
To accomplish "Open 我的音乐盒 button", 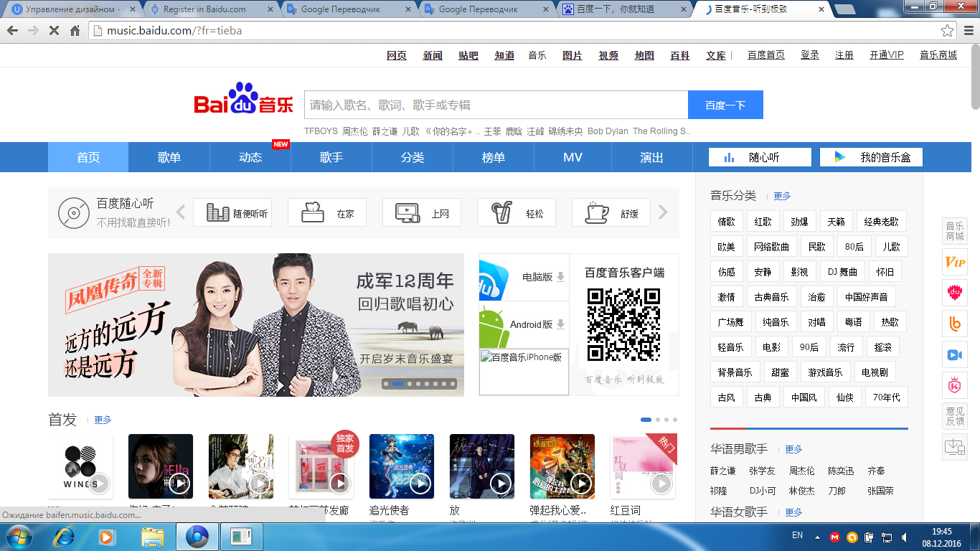I will (x=871, y=157).
